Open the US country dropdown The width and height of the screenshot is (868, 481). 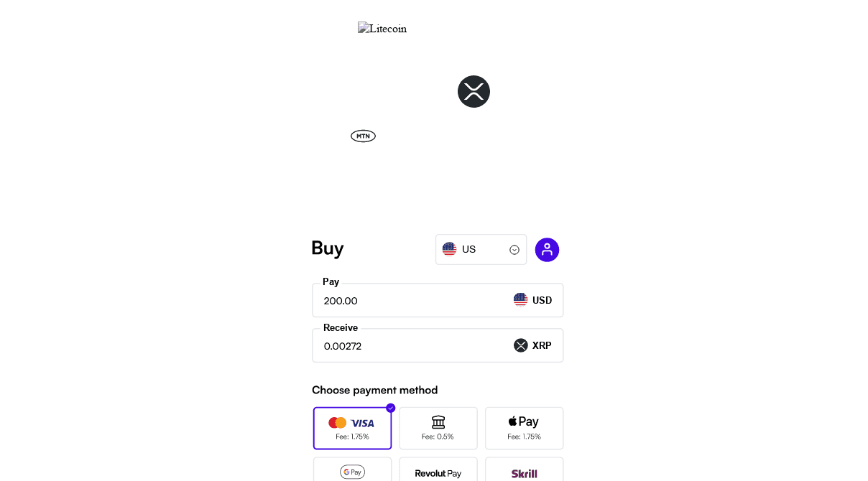click(481, 249)
